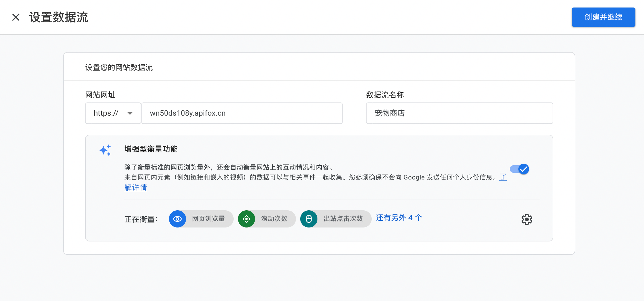Close the setup dialog with the X
This screenshot has width=644, height=301.
coord(16,17)
